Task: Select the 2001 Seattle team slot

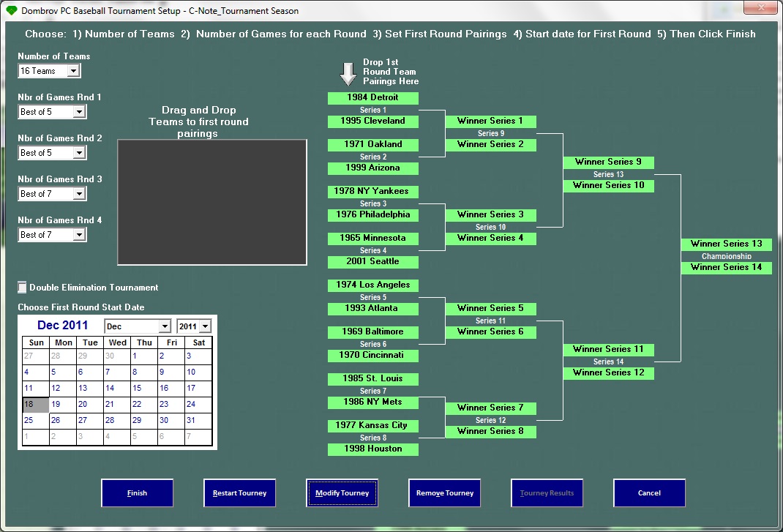Action: [373, 261]
